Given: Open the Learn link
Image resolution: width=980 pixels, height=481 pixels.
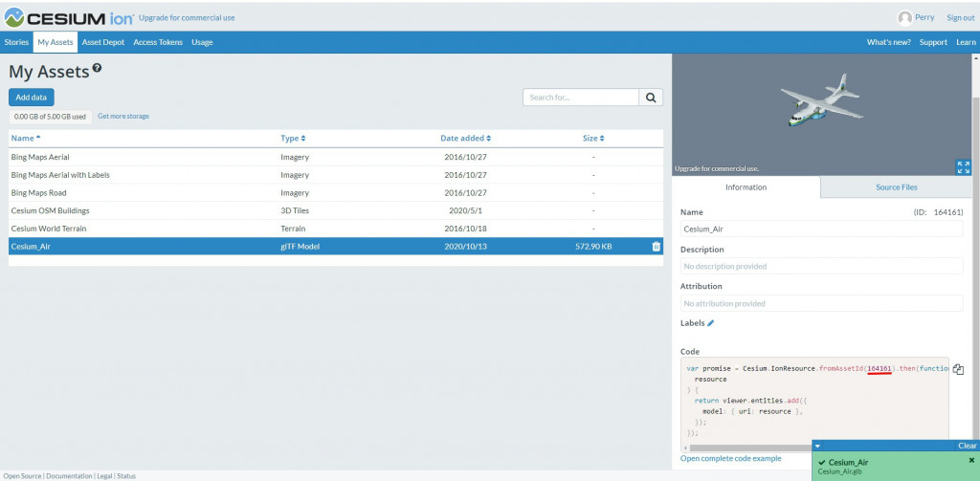Looking at the screenshot, I should point(966,42).
